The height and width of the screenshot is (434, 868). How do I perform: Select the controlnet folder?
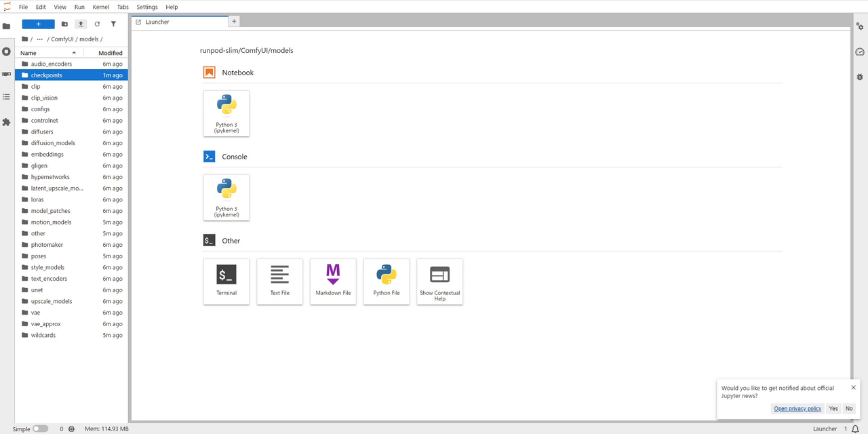(x=71, y=121)
